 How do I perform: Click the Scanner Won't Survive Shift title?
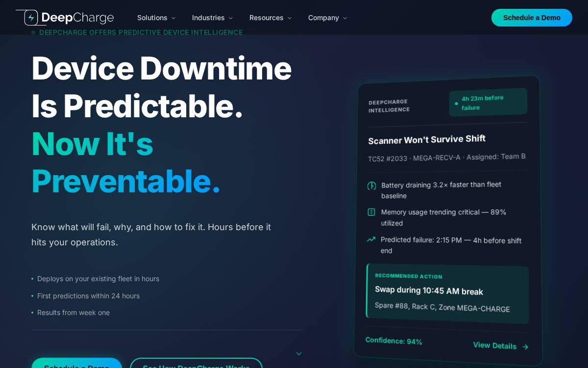pos(427,139)
